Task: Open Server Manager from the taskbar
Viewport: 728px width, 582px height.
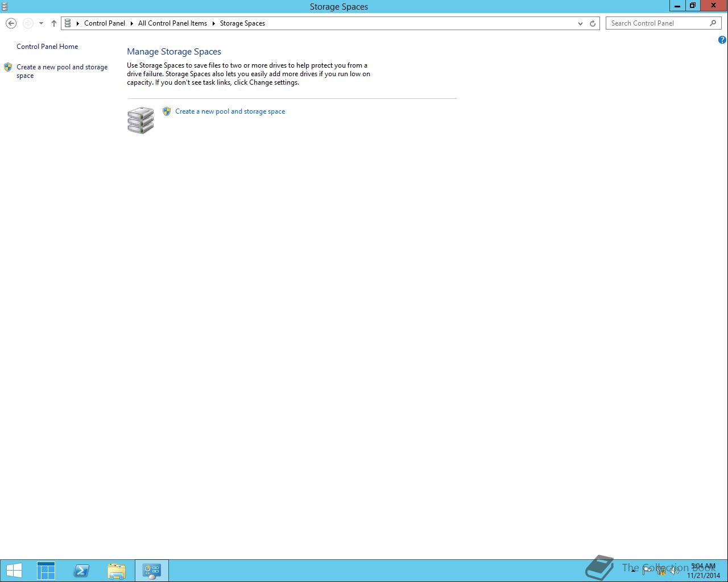Action: [x=46, y=571]
